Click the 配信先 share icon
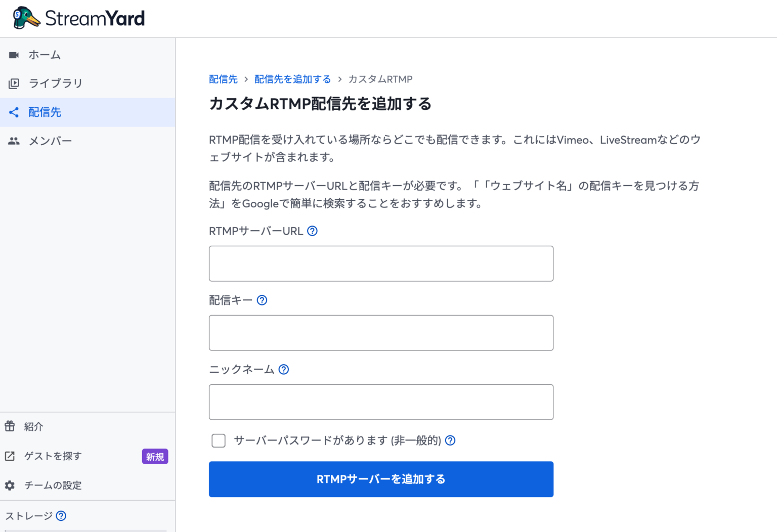 pyautogui.click(x=14, y=112)
